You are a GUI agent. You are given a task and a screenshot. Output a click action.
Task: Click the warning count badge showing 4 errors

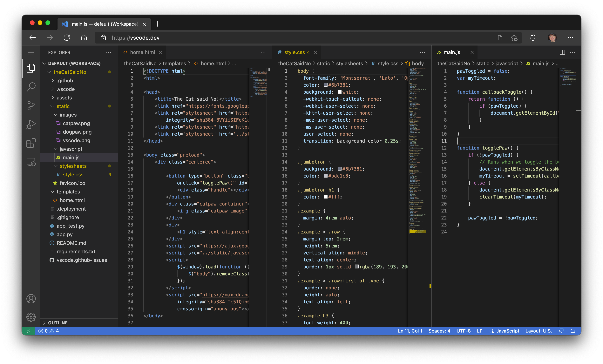click(56, 331)
